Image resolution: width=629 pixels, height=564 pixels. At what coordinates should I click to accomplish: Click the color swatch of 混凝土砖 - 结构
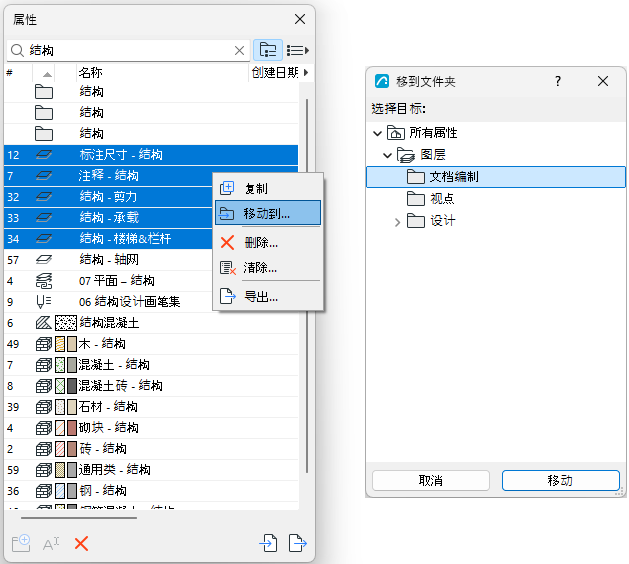tap(72, 386)
